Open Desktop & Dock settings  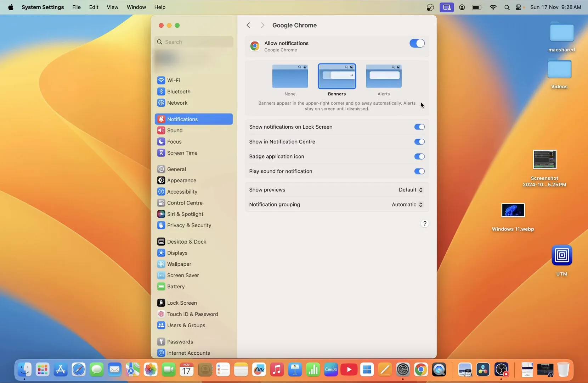coord(193,242)
